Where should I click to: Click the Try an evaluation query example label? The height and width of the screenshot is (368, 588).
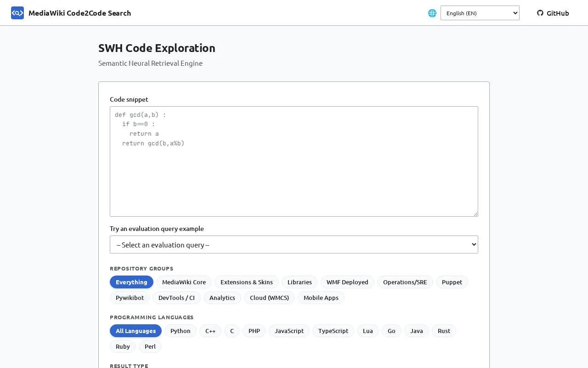[x=157, y=229]
